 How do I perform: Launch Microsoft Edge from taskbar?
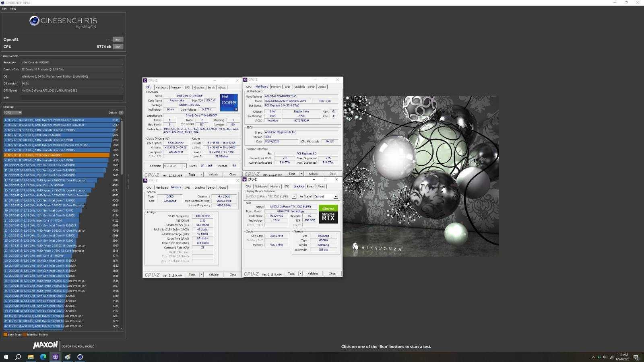point(43,357)
